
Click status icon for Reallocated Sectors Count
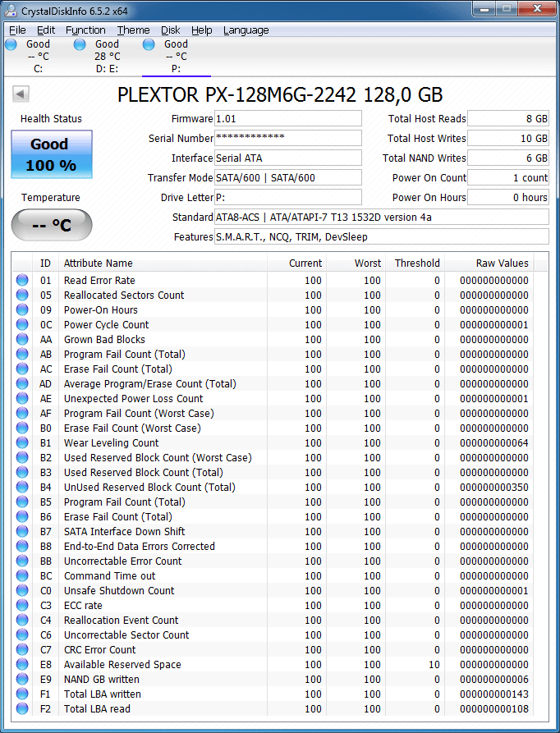[x=22, y=295]
